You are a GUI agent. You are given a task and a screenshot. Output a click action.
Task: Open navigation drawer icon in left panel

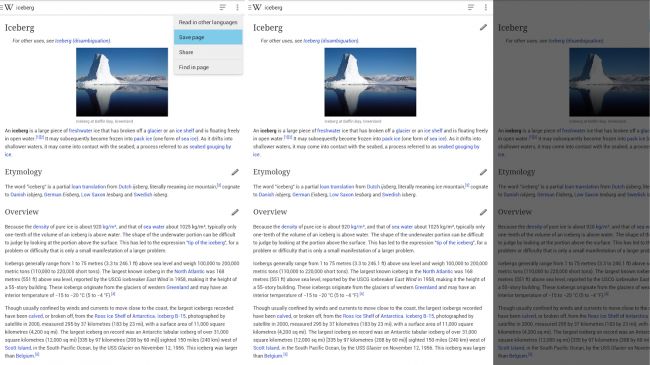point(2,7)
